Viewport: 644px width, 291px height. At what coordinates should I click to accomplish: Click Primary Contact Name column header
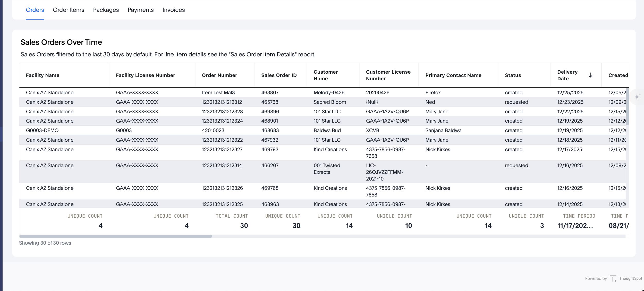point(453,75)
